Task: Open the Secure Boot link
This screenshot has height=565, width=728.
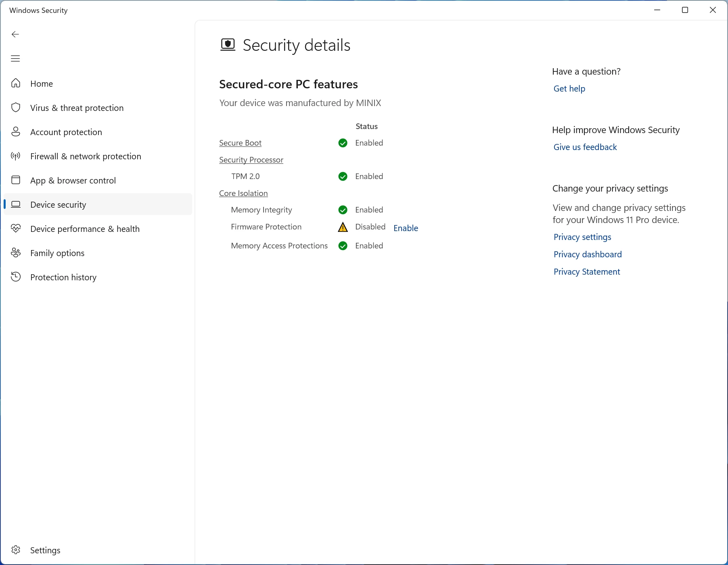Action: point(240,143)
